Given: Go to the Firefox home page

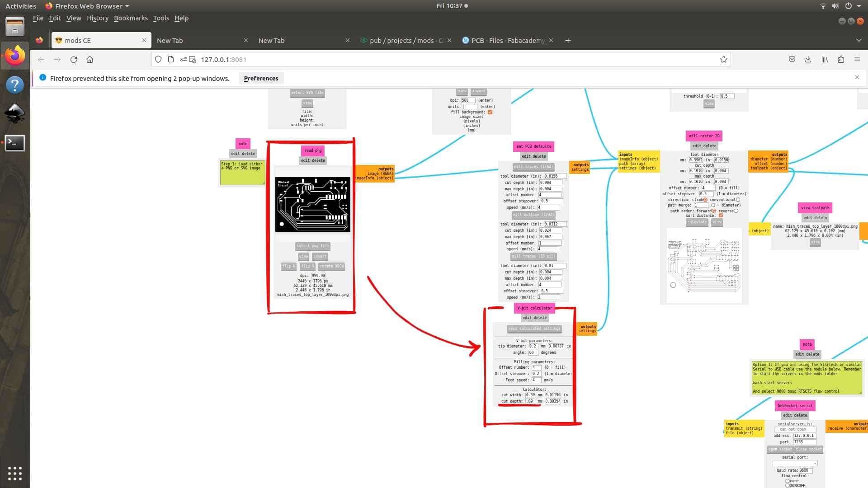Looking at the screenshot, I should (90, 59).
